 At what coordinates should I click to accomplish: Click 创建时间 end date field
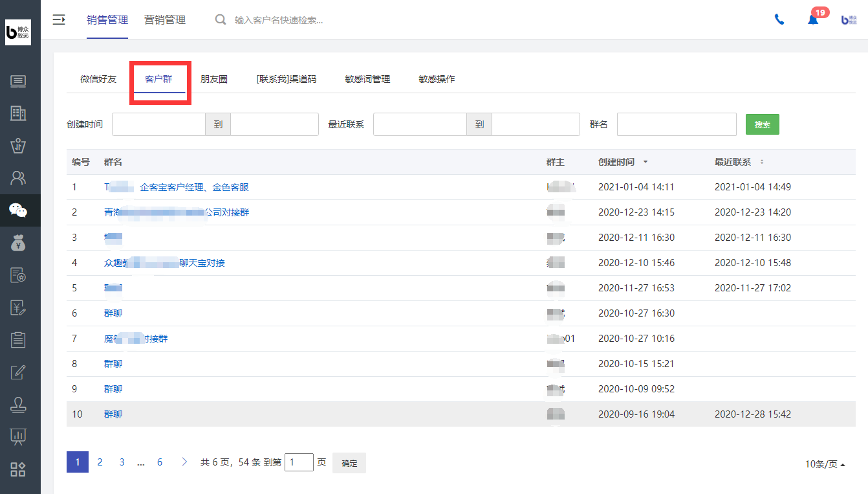click(274, 124)
